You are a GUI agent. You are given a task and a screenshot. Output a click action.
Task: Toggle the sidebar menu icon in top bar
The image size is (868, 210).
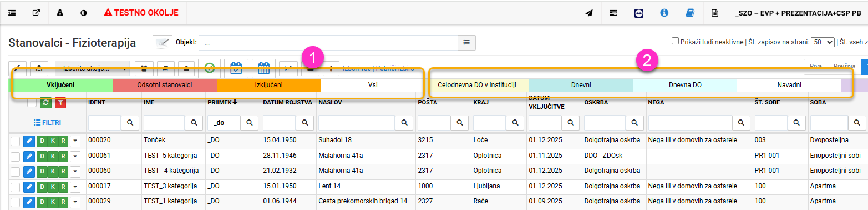click(12, 13)
